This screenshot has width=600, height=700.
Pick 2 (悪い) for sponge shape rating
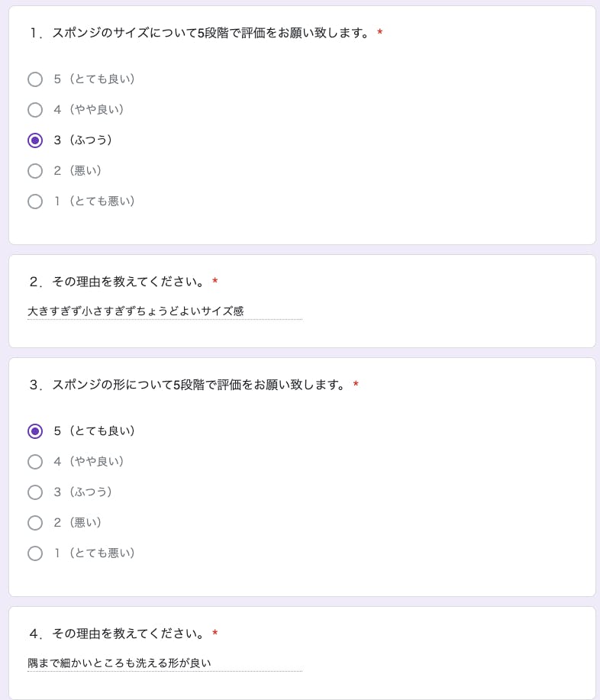(35, 523)
